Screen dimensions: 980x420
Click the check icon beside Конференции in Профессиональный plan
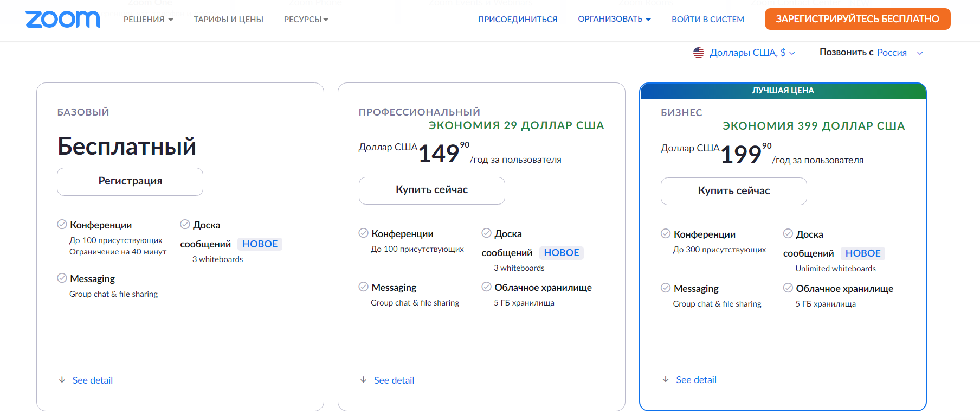(363, 233)
